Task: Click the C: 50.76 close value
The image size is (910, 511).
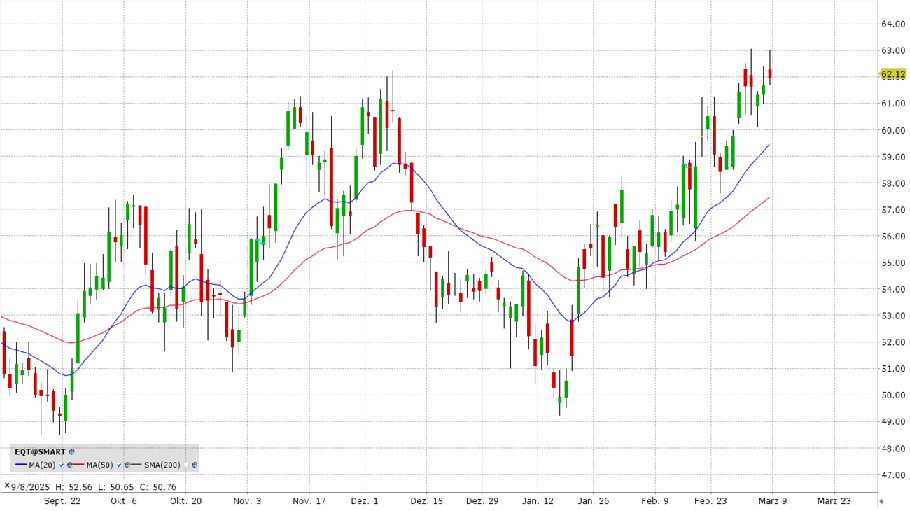Action: pyautogui.click(x=158, y=487)
